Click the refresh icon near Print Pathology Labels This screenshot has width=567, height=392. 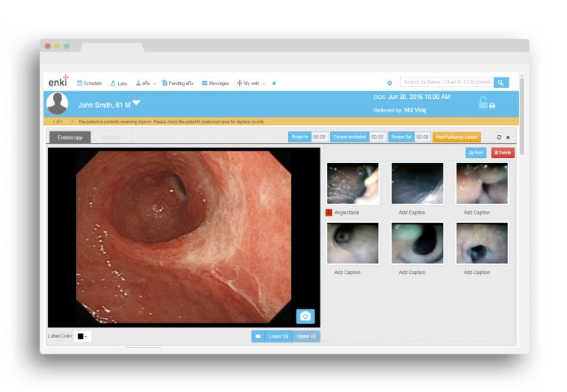point(499,137)
